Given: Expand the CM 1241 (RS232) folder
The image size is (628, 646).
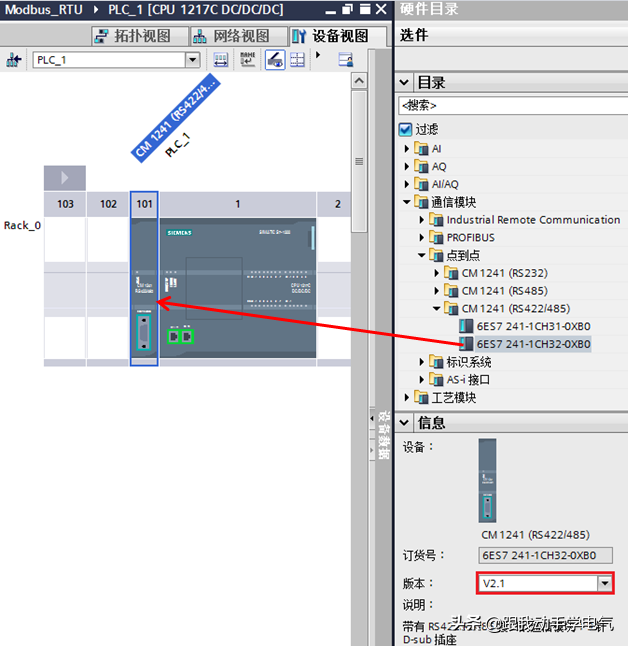Looking at the screenshot, I should point(437,273).
